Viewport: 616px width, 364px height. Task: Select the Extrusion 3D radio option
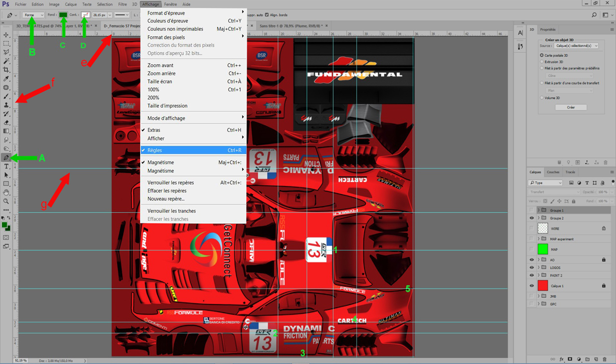(x=542, y=62)
